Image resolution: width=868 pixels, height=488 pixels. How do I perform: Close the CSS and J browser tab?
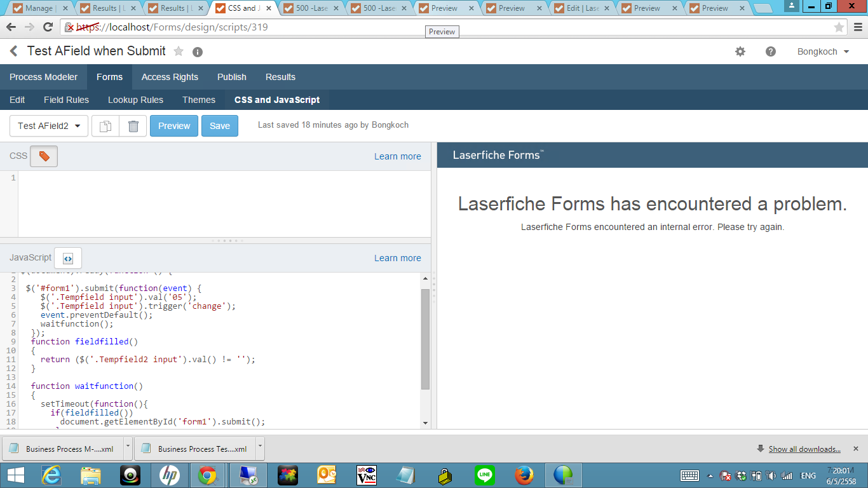point(269,8)
